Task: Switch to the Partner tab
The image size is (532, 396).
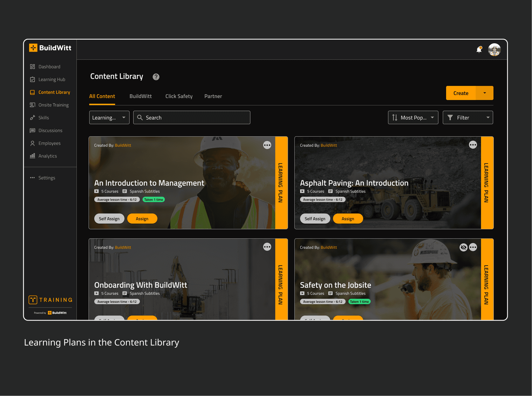Action: click(213, 96)
